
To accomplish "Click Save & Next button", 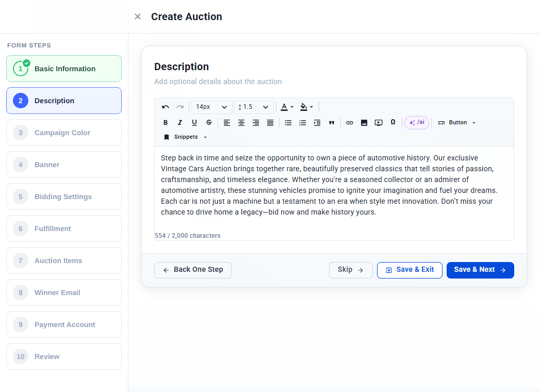I will pyautogui.click(x=480, y=270).
